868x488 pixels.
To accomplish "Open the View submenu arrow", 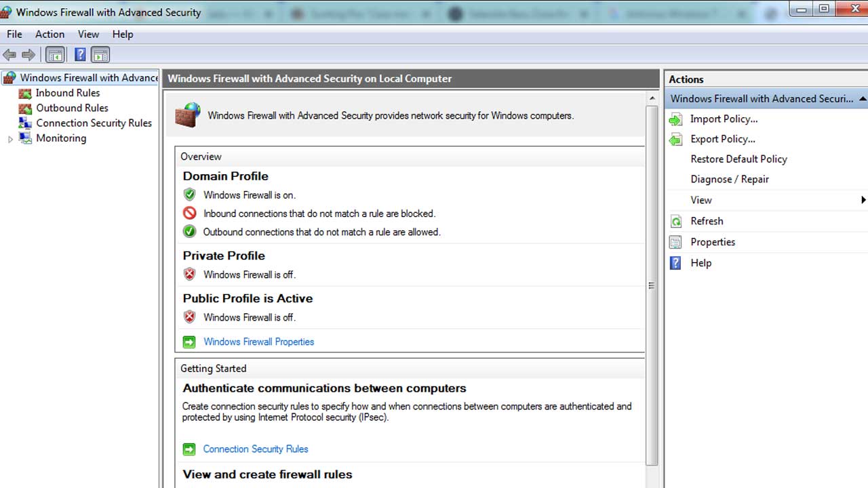I will (x=863, y=200).
